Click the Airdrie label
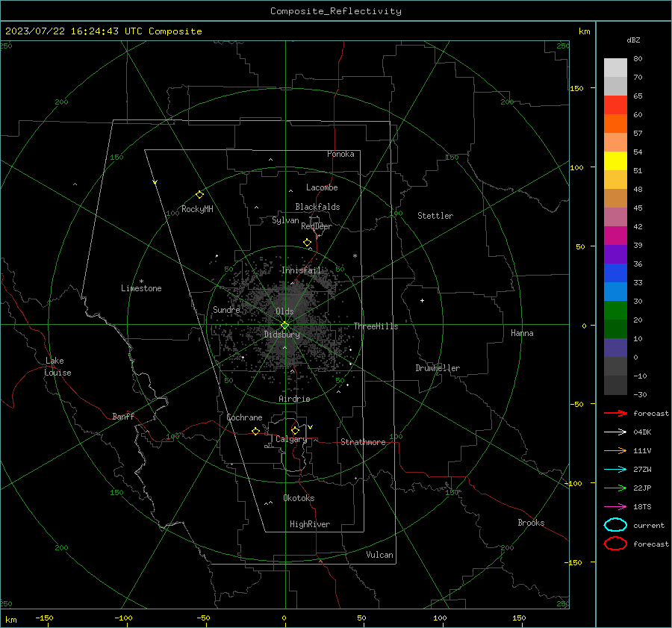Screen dimensions: 672x628 294,399
